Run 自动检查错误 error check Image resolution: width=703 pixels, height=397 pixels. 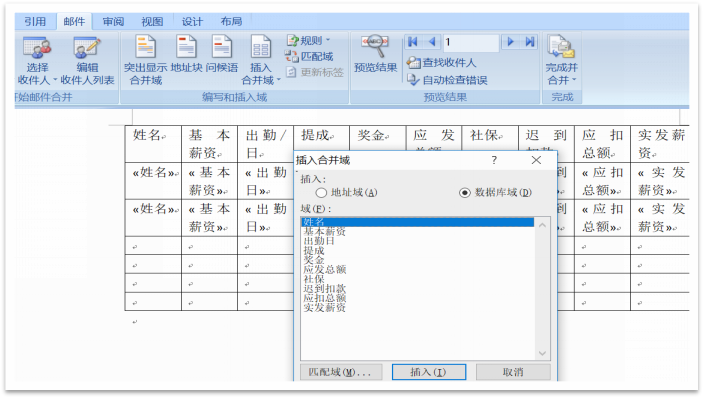447,80
